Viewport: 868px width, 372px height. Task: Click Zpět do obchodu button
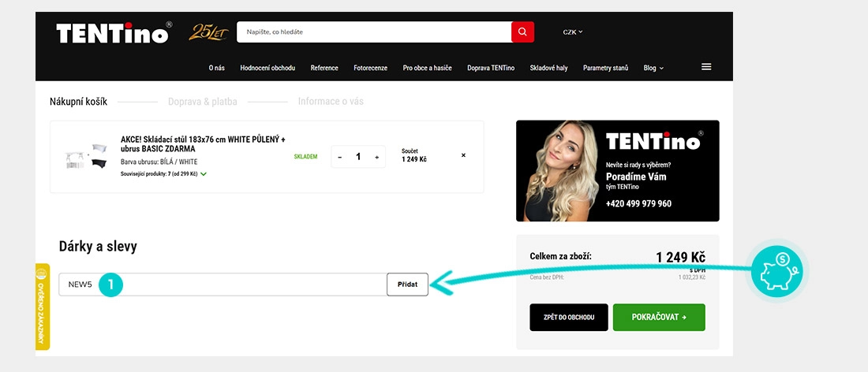(x=568, y=318)
